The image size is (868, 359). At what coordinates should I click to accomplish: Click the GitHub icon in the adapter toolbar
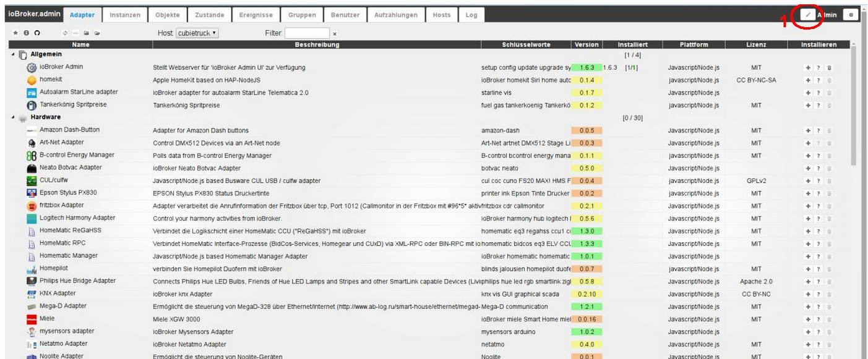[x=37, y=33]
